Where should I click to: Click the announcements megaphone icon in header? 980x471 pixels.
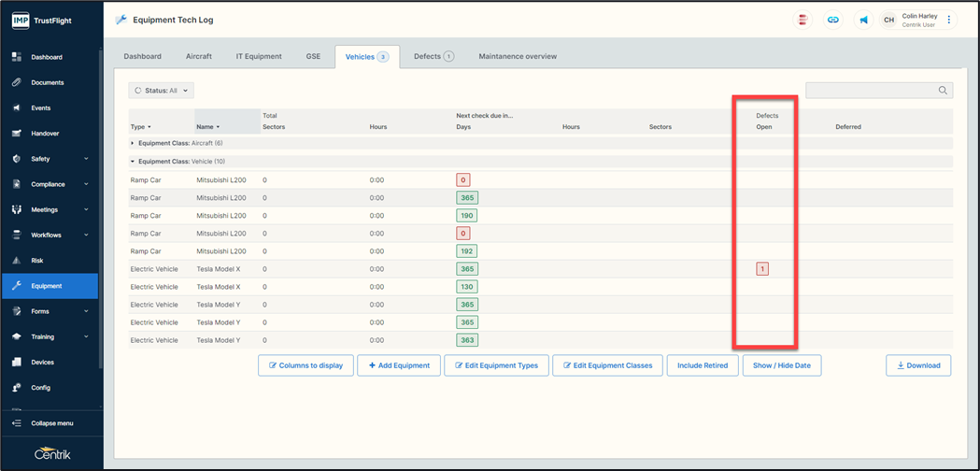click(x=863, y=20)
